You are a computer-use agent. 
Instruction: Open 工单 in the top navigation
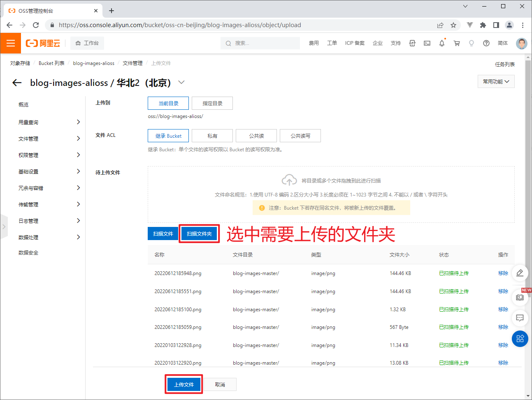(332, 43)
